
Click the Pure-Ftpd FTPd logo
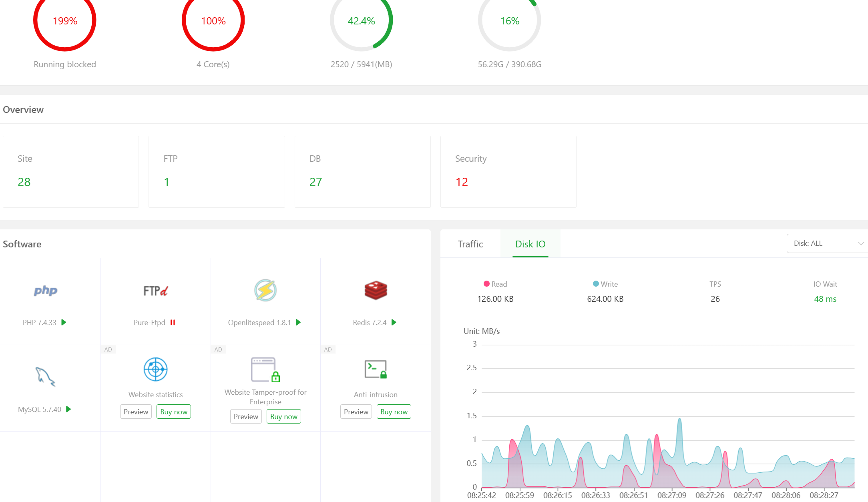[155, 291]
